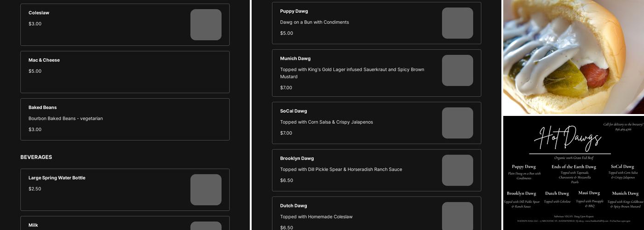Open the Puppy Dawg image placeholder
This screenshot has height=230, width=644.
[457, 23]
